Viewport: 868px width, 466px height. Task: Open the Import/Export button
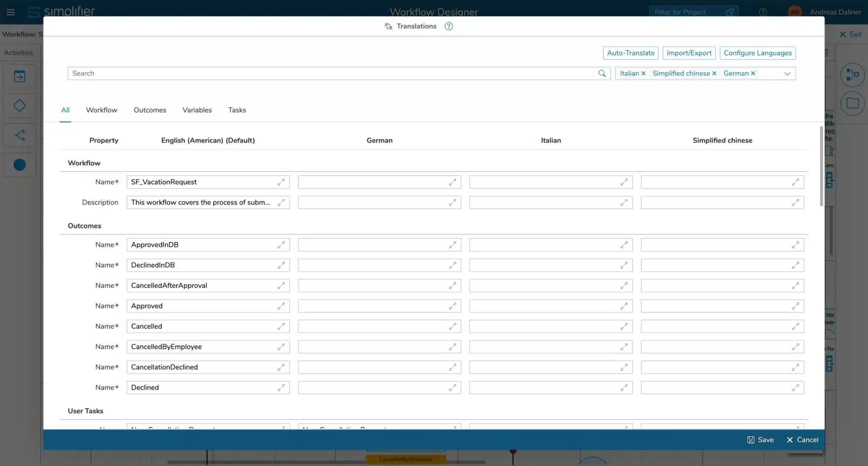tap(689, 53)
